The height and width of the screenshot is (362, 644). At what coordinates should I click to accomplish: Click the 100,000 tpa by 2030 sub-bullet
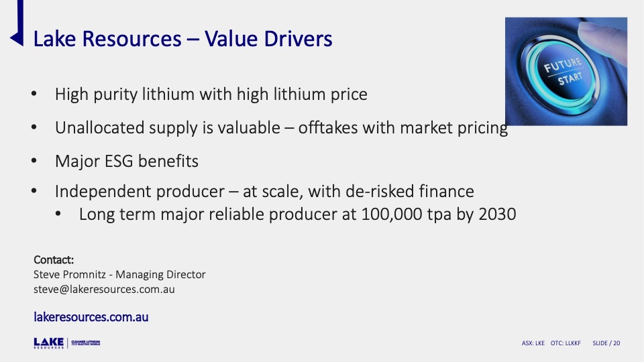click(x=297, y=215)
